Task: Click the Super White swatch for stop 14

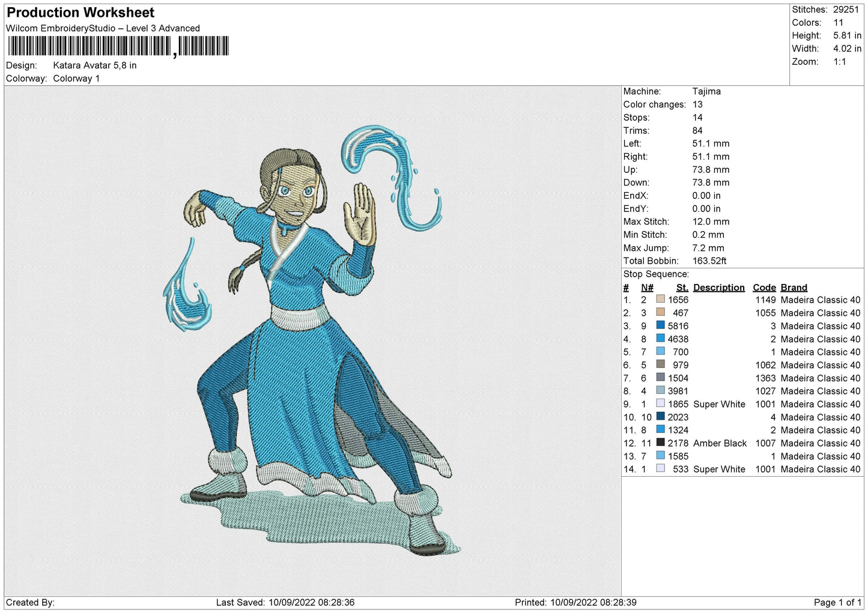Action: coord(661,468)
